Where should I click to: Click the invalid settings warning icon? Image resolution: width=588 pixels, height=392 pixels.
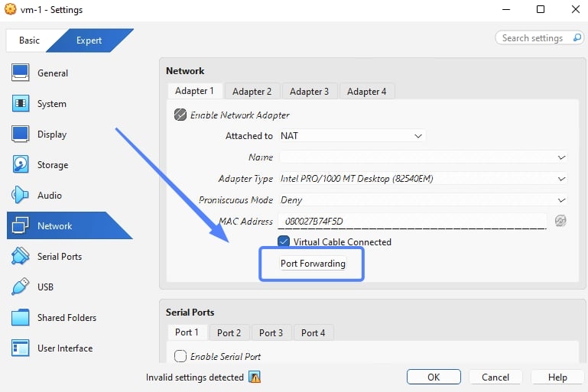(x=255, y=377)
